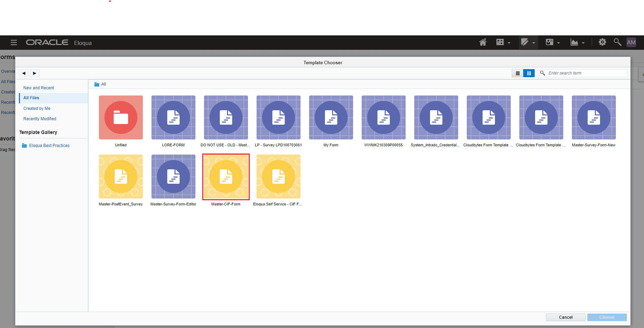Click the All folder breadcrumb
The width and height of the screenshot is (644, 328).
click(x=100, y=84)
